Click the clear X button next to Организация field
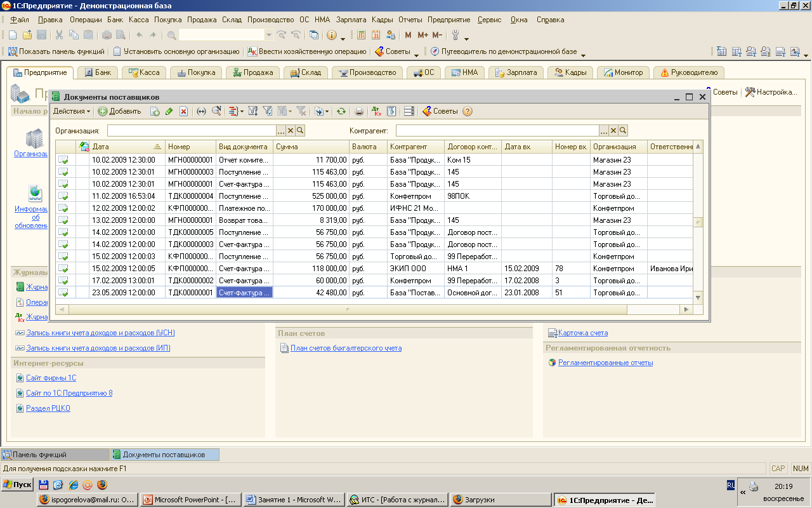The image size is (812, 508). point(291,130)
